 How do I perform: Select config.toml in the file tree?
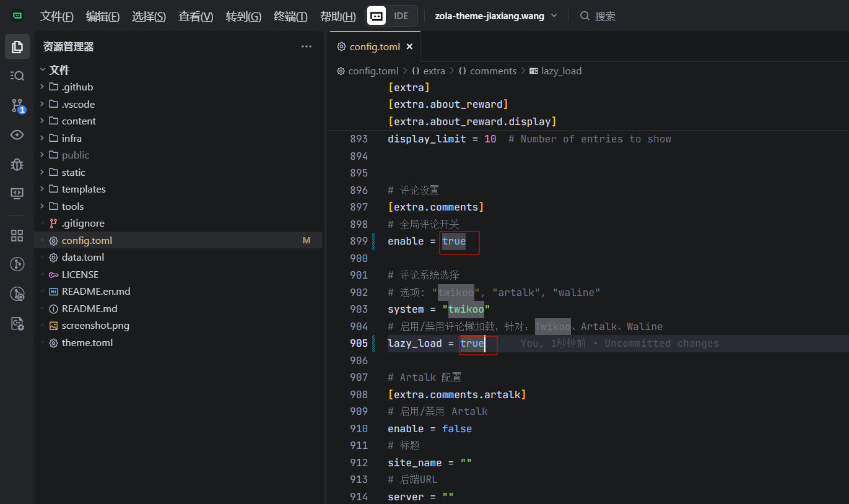coord(178,240)
